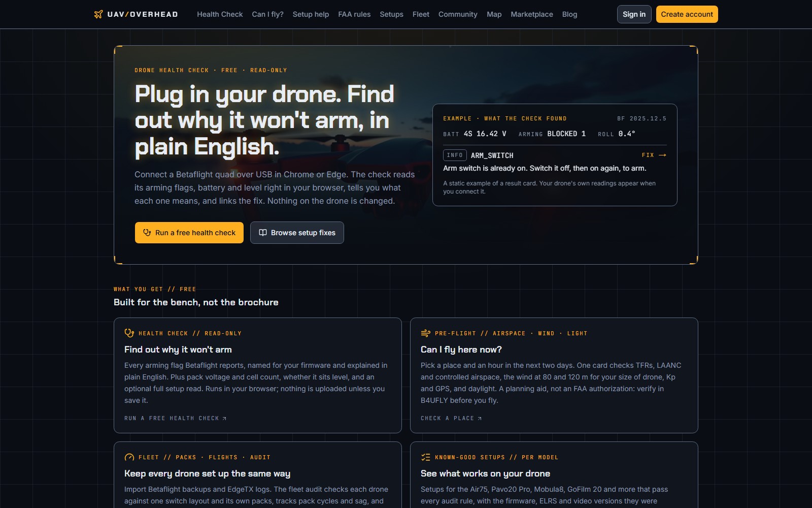Click 'See what works on your drone' title
The height and width of the screenshot is (508, 812).
click(x=485, y=473)
